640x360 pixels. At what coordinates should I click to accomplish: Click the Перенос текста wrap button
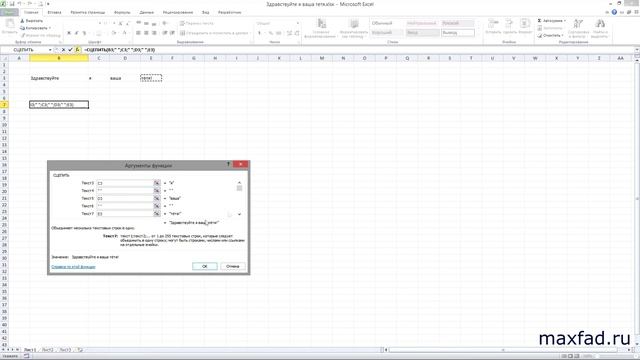tap(197, 23)
